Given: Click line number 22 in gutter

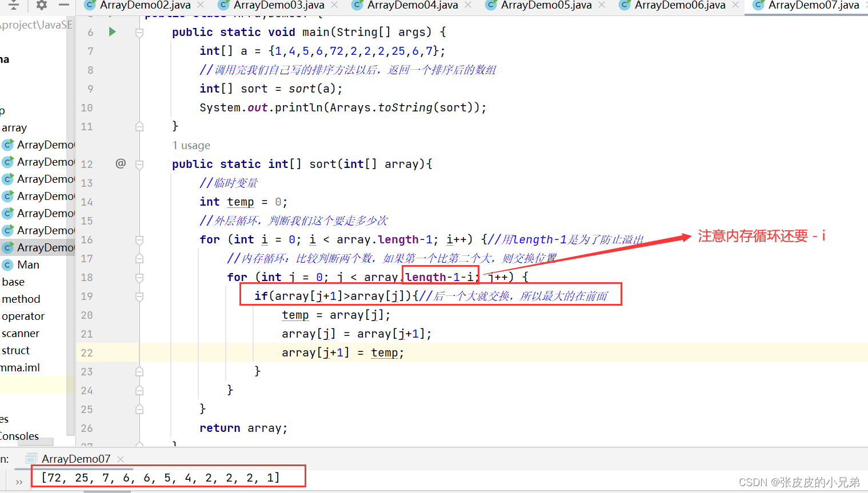Looking at the screenshot, I should (x=87, y=352).
